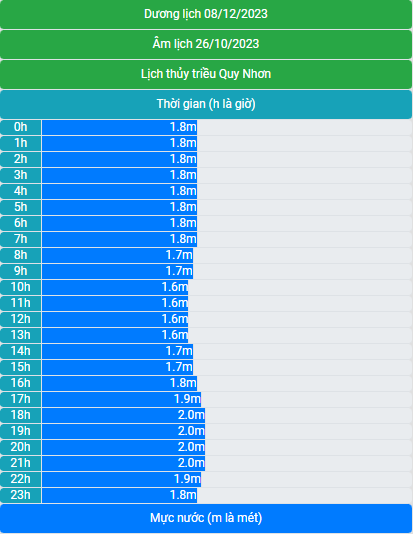Image resolution: width=413 pixels, height=534 pixels.
Task: Click the 1.7m water level bar at 8h
Action: (117, 255)
